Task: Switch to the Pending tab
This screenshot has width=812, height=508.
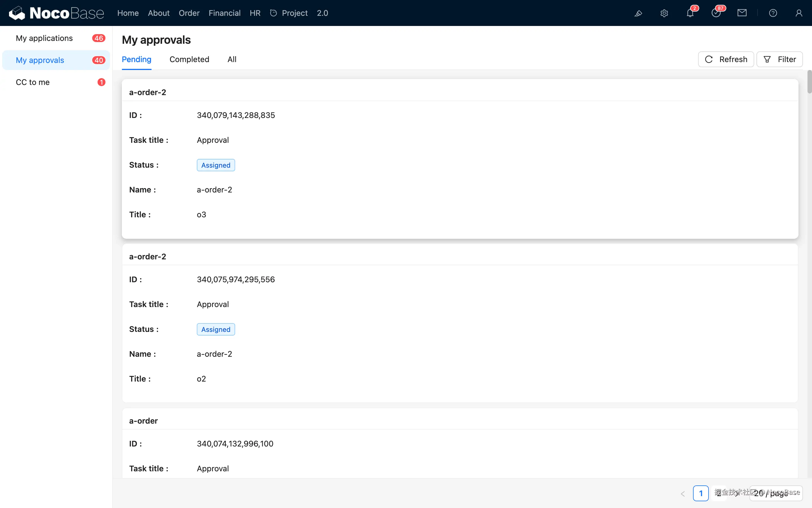Action: (x=136, y=60)
